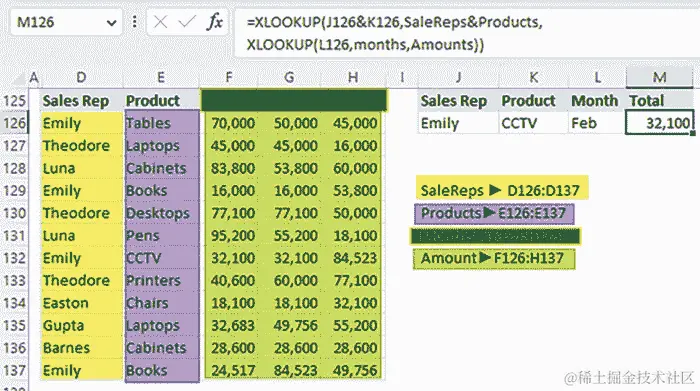Click the purple Products E126:E137 label
This screenshot has height=391, width=700.
coord(494,213)
